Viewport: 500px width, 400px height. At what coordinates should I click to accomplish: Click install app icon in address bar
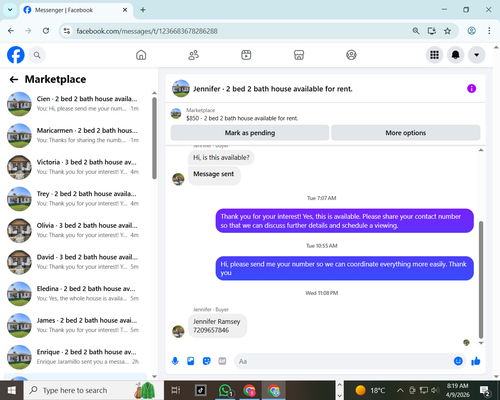click(x=432, y=31)
